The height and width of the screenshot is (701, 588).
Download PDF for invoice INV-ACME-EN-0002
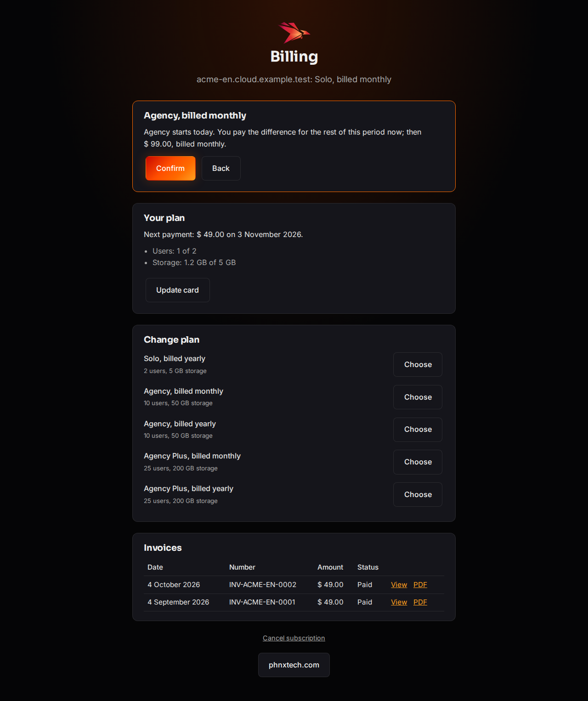tap(420, 584)
